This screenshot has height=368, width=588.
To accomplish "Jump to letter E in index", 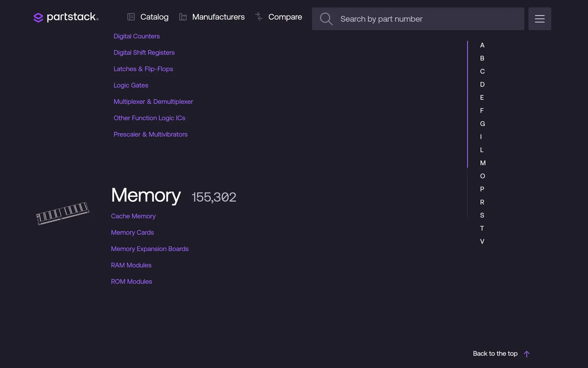I will pyautogui.click(x=482, y=98).
